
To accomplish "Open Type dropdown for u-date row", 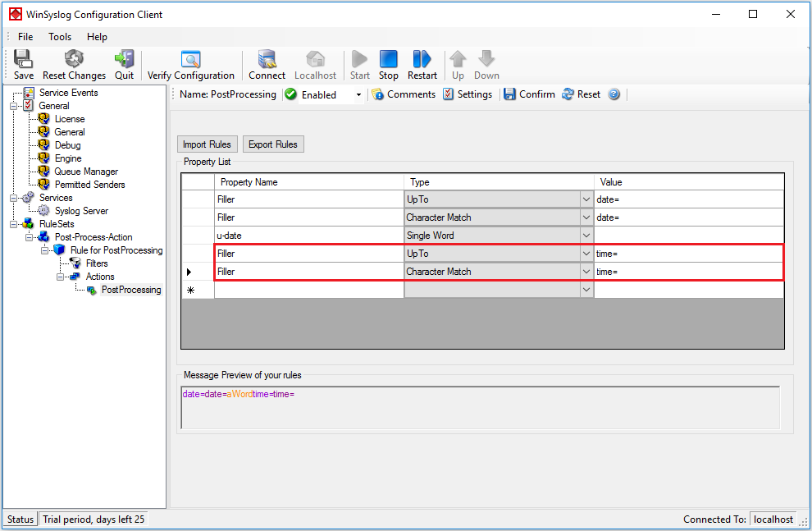I will 586,236.
